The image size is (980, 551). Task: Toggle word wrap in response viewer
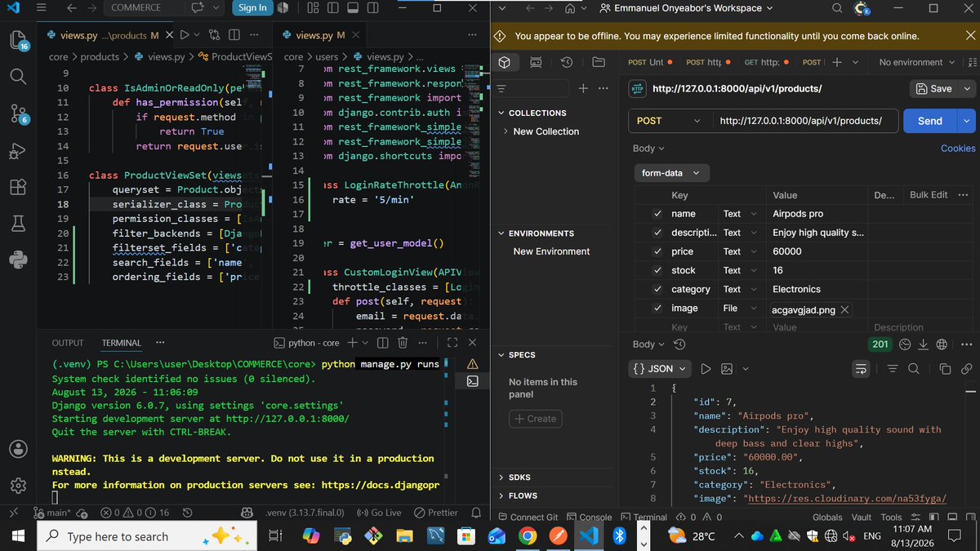coord(861,369)
